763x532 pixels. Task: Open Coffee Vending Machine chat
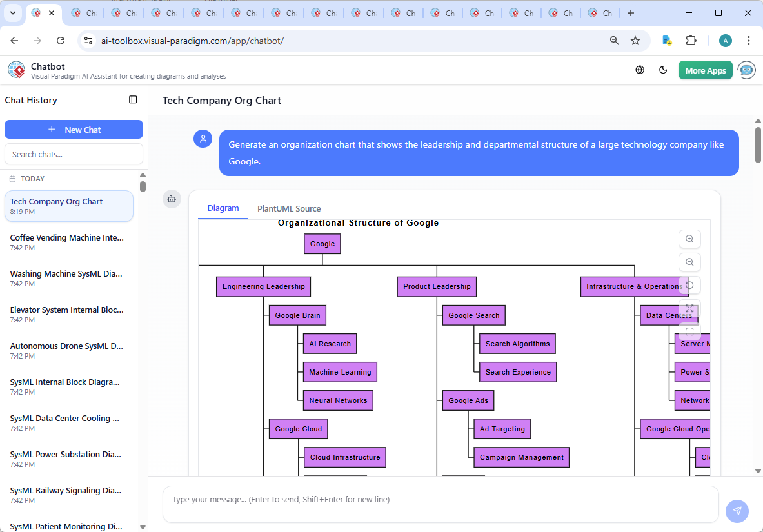[x=69, y=242]
